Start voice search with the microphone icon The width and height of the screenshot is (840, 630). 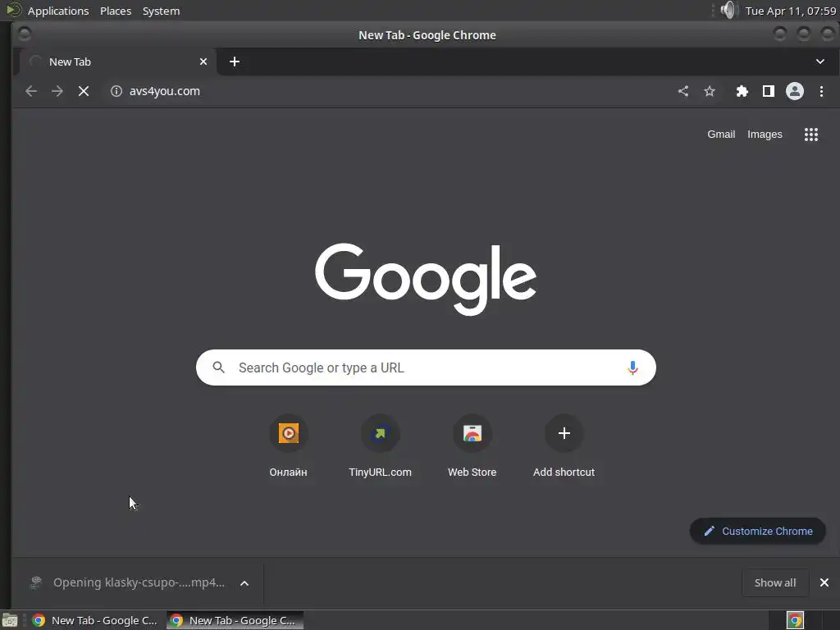pos(632,367)
